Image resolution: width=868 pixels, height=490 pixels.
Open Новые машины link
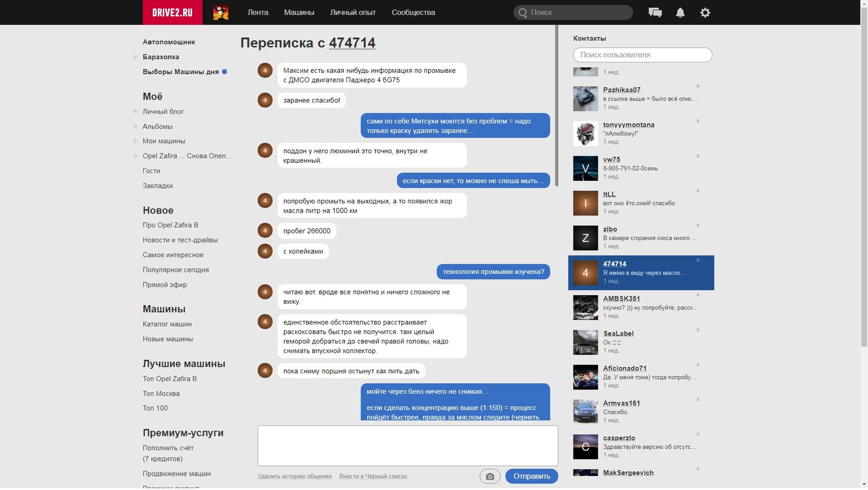[168, 339]
